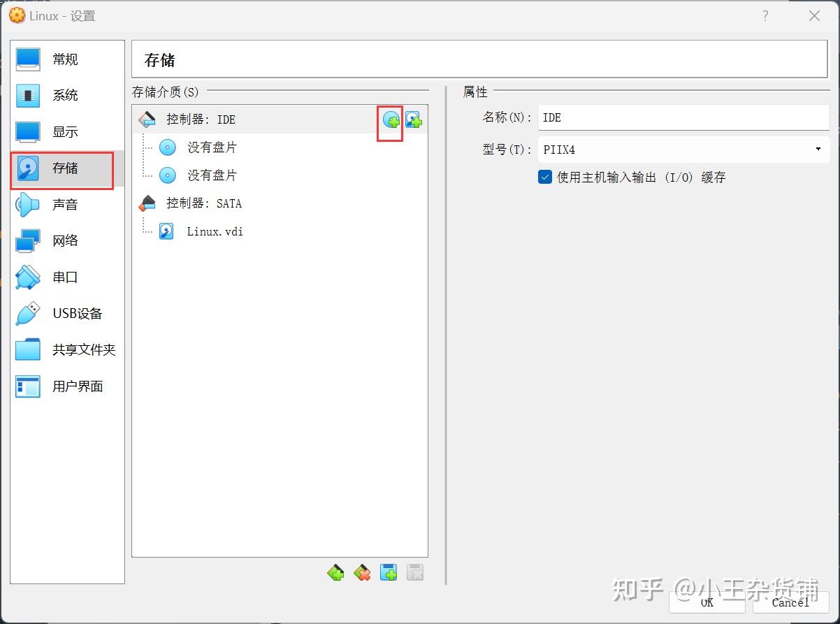Add a hard disk to the IDE controller

pyautogui.click(x=414, y=120)
